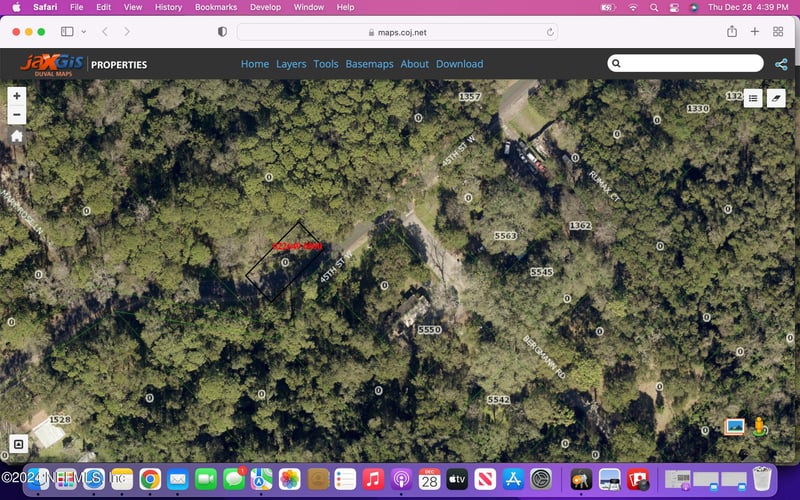Expand the Safari sidebar dropdown chevron
This screenshot has width=800, height=500.
(x=84, y=32)
